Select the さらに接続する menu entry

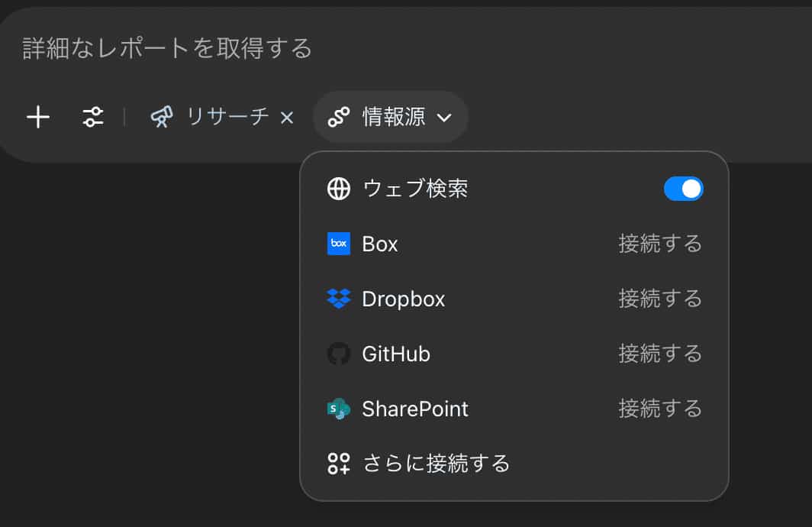pyautogui.click(x=514, y=464)
